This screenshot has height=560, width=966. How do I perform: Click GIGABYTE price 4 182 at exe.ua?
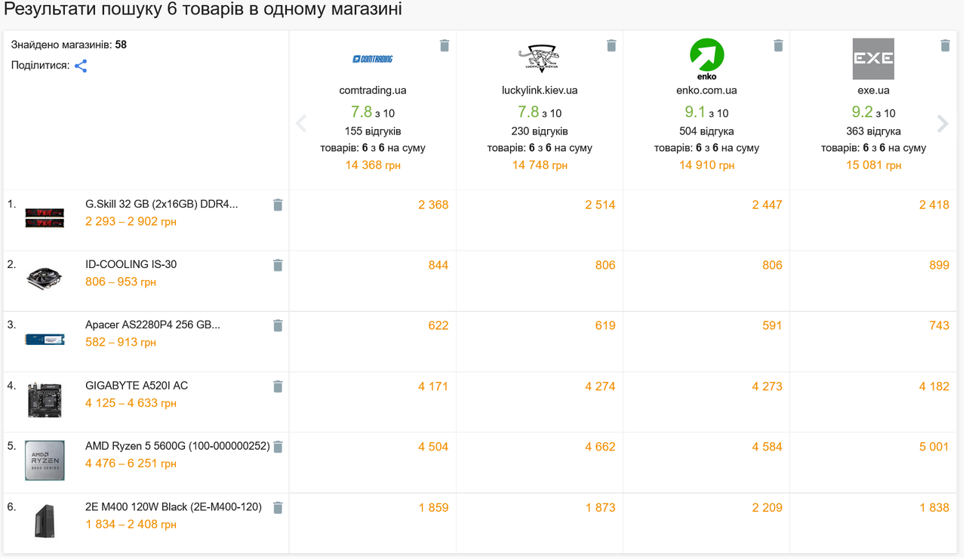pyautogui.click(x=934, y=386)
